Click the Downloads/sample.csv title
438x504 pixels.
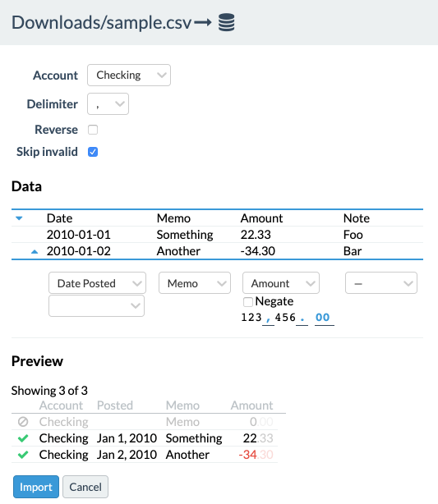pyautogui.click(x=102, y=23)
